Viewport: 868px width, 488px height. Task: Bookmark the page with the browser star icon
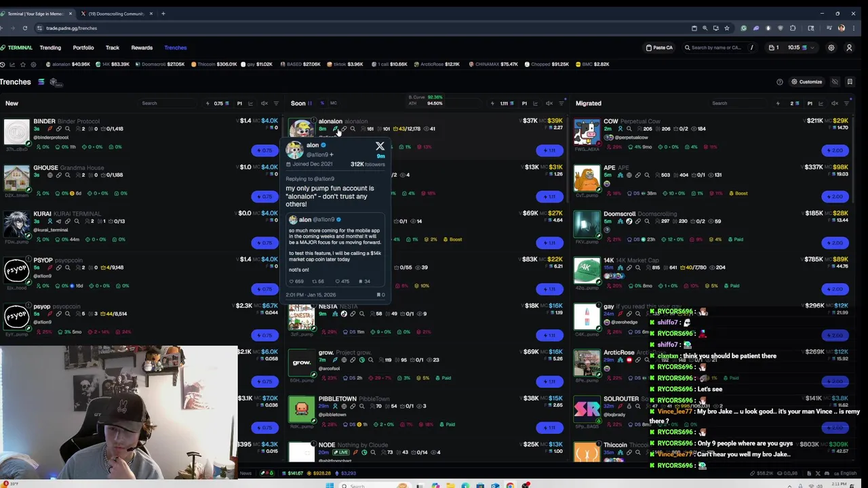(726, 28)
